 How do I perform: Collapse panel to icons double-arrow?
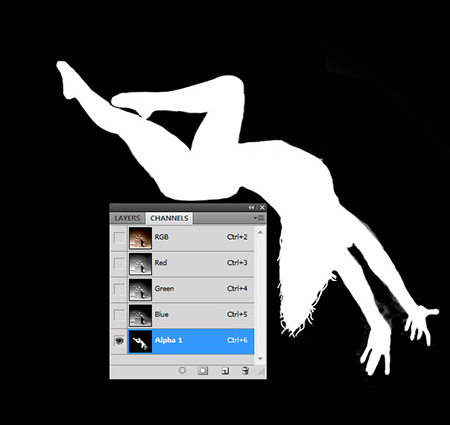(x=251, y=207)
